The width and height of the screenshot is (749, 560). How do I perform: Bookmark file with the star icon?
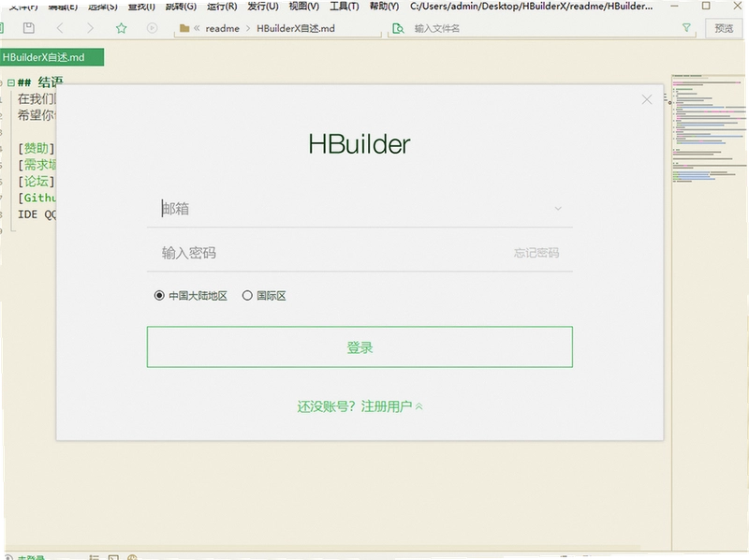[x=122, y=28]
